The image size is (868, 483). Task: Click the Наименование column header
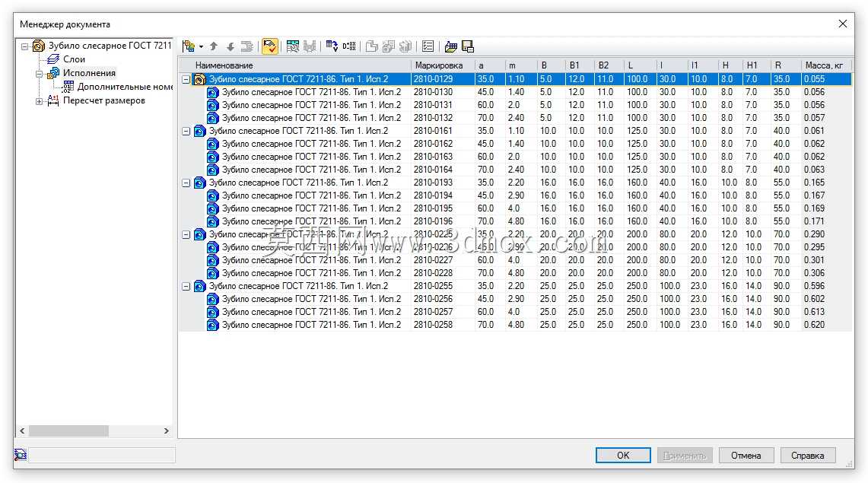[x=294, y=65]
